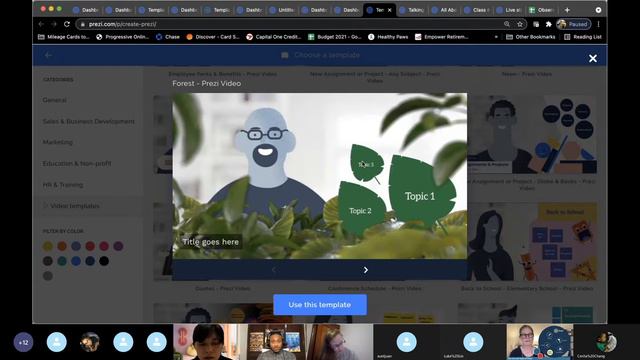
Task: Click the Topic 3 leaf in preview
Action: coord(366,163)
